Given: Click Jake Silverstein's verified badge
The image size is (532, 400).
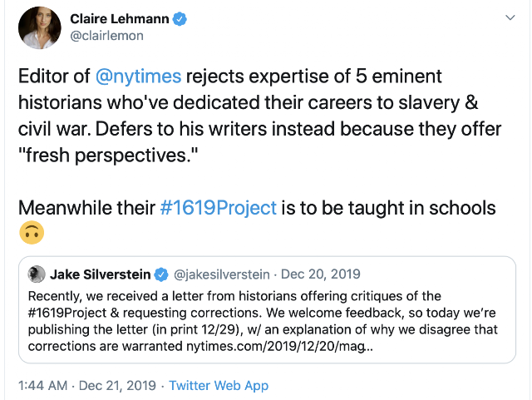Looking at the screenshot, I should coord(161,274).
